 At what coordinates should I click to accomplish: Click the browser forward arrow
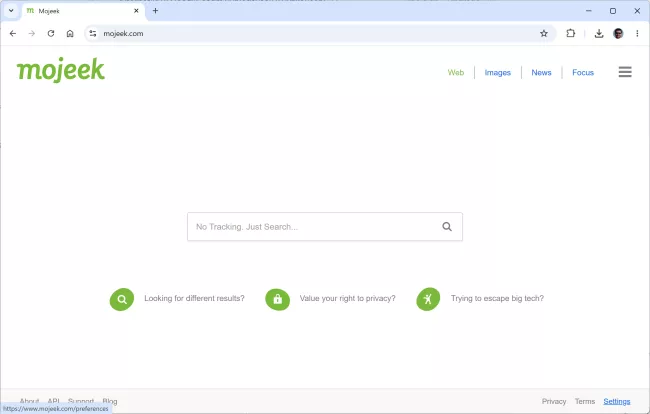click(32, 34)
